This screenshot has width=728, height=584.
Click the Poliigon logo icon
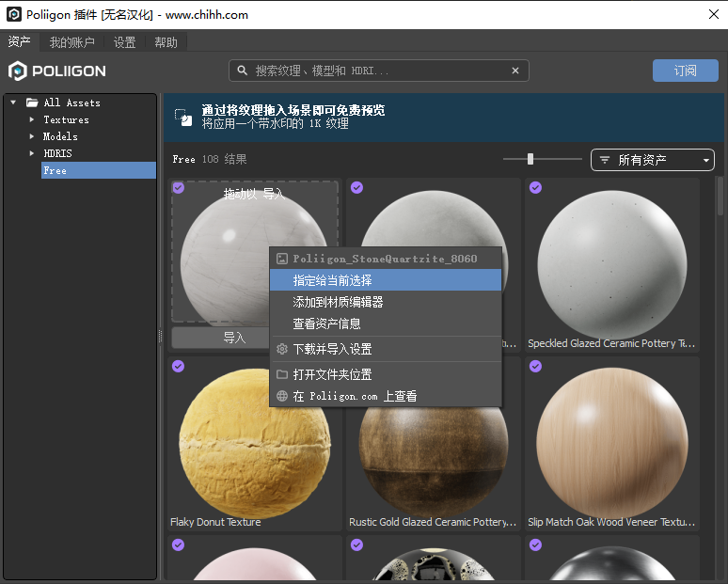[x=18, y=71]
